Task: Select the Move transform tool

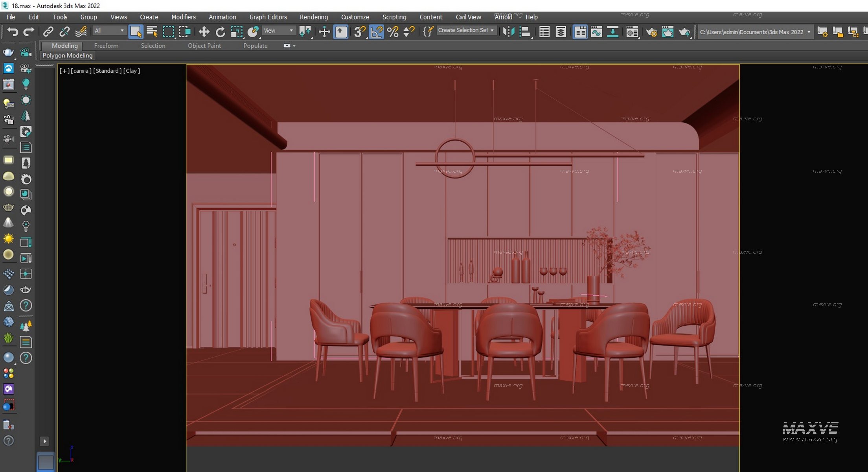Action: coord(204,31)
